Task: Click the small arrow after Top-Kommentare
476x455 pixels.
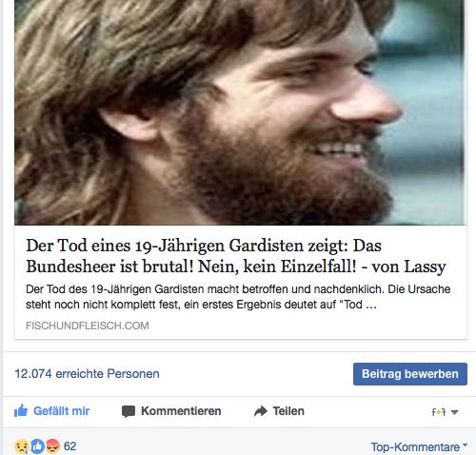Action: click(465, 445)
